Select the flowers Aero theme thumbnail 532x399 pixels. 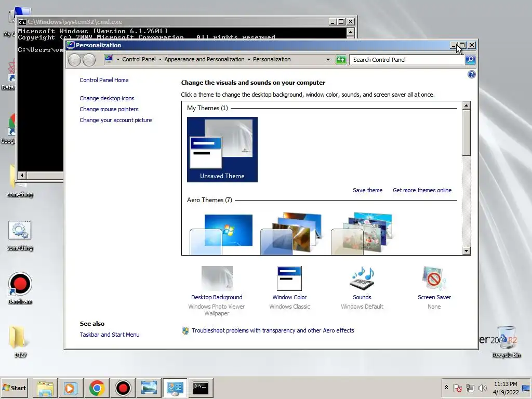pyautogui.click(x=362, y=234)
